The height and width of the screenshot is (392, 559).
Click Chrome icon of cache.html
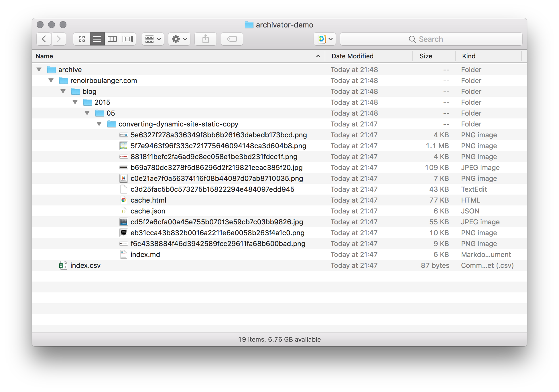point(124,200)
